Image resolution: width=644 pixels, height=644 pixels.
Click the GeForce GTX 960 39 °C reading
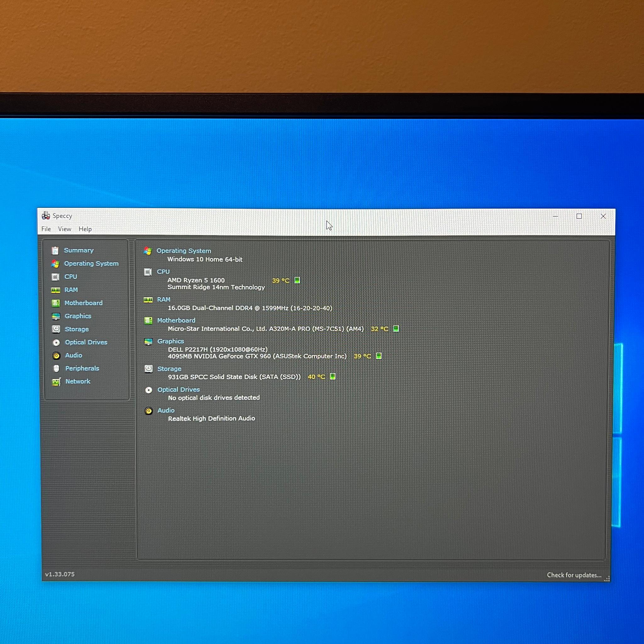tap(362, 356)
